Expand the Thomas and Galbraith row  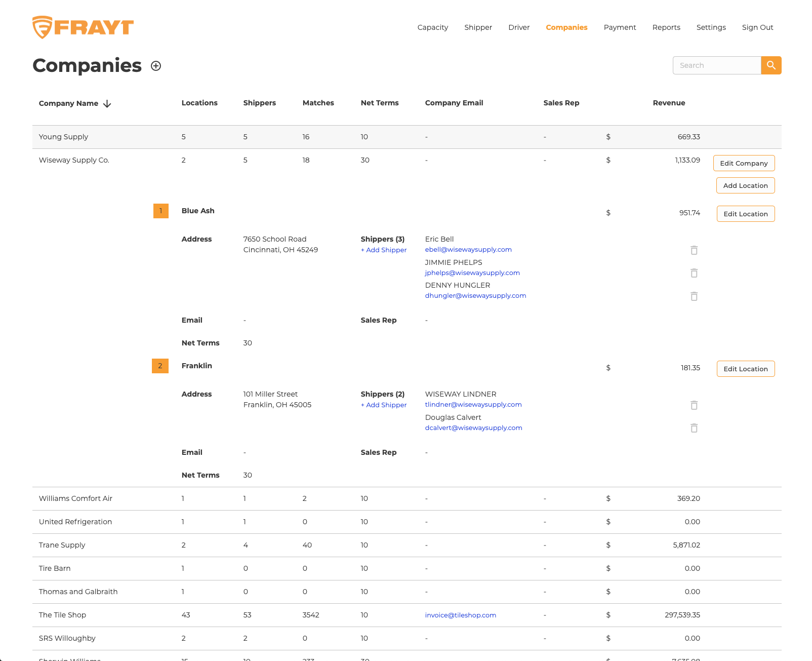click(x=407, y=592)
